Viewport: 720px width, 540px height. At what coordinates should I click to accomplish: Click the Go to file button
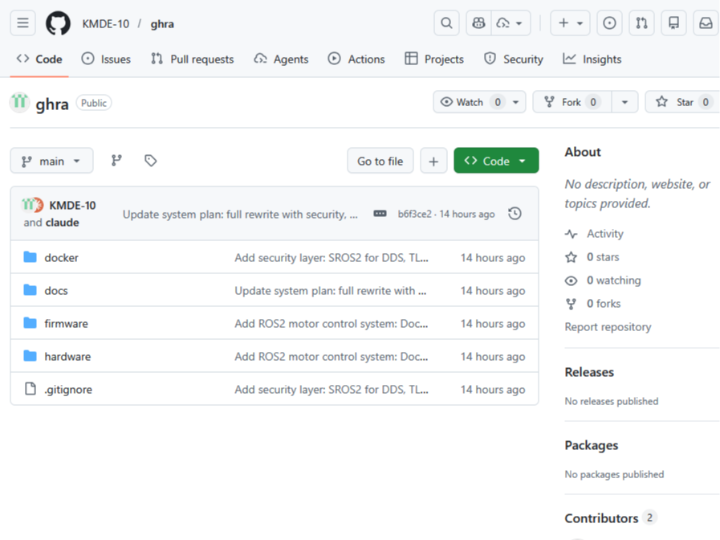tap(380, 161)
